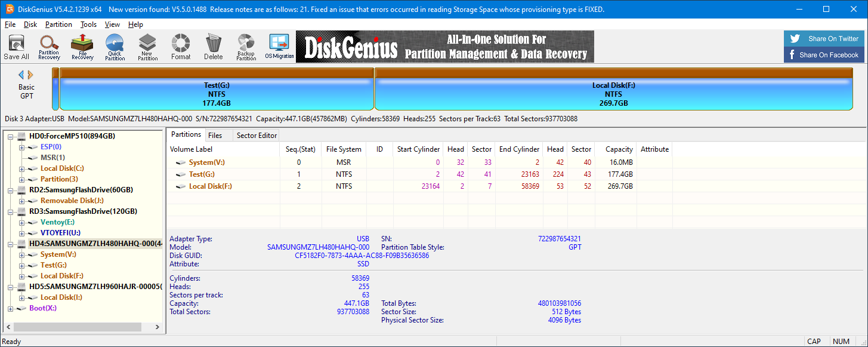Screen dimensions: 868x347
Task: Open the View menu
Action: point(112,24)
